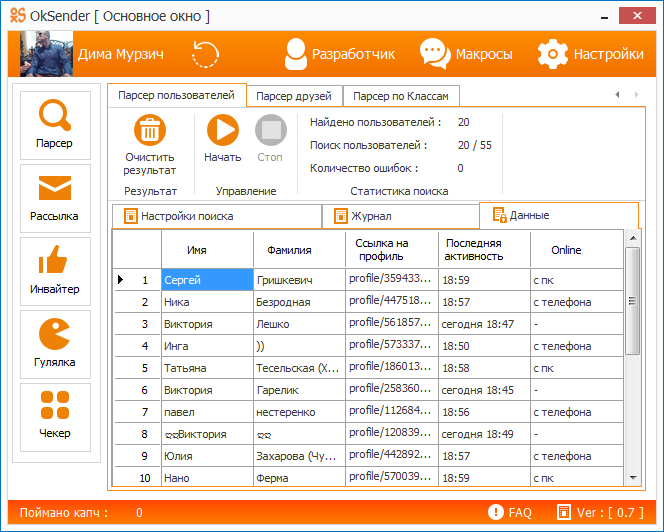Click the сегодня 18:45 activity cell
This screenshot has width=664, height=532.
(484, 390)
